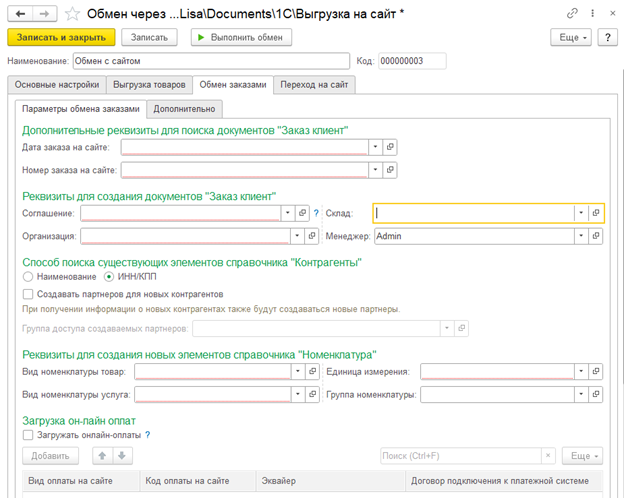Click open icon next to Менеджер field
The width and height of the screenshot is (624, 498).
(x=596, y=236)
